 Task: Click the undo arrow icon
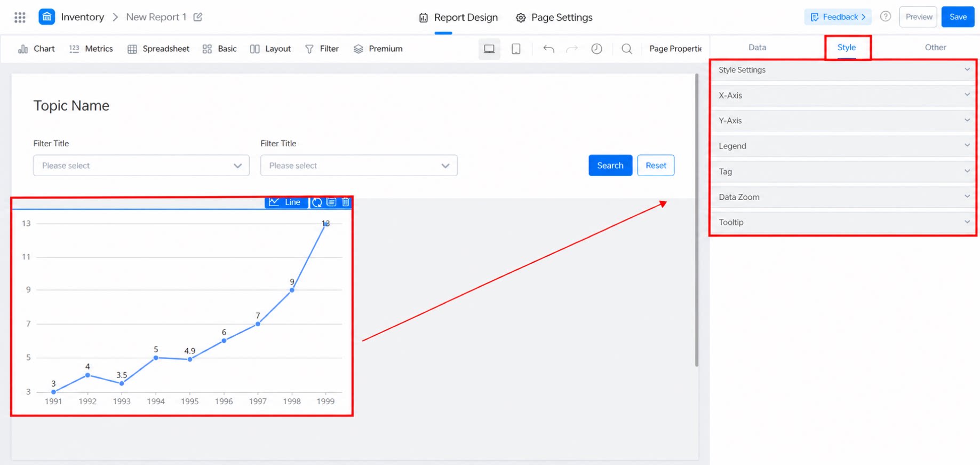(x=548, y=49)
